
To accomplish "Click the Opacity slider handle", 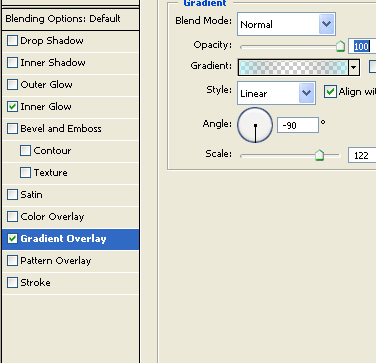I will (340, 46).
